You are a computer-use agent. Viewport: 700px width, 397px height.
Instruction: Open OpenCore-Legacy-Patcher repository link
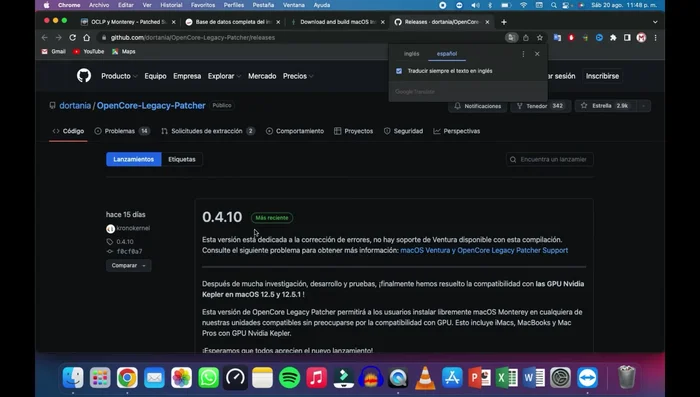pyautogui.click(x=151, y=105)
